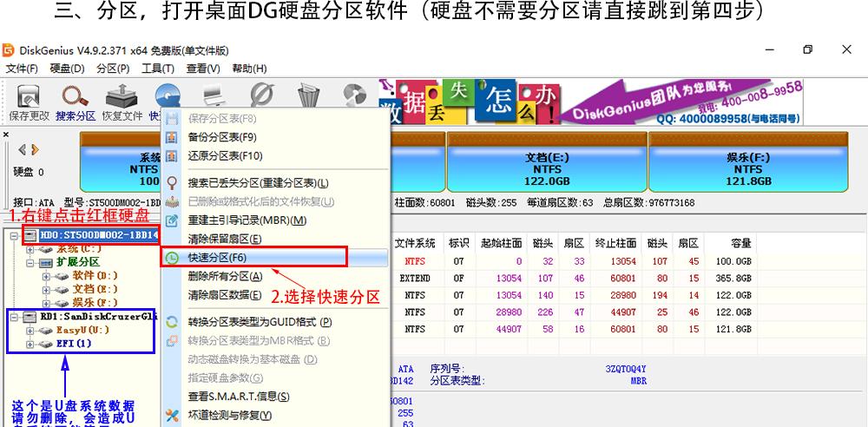Choose 转换分区表类型为GUID格式 menu item
868x427 pixels.
[275, 322]
